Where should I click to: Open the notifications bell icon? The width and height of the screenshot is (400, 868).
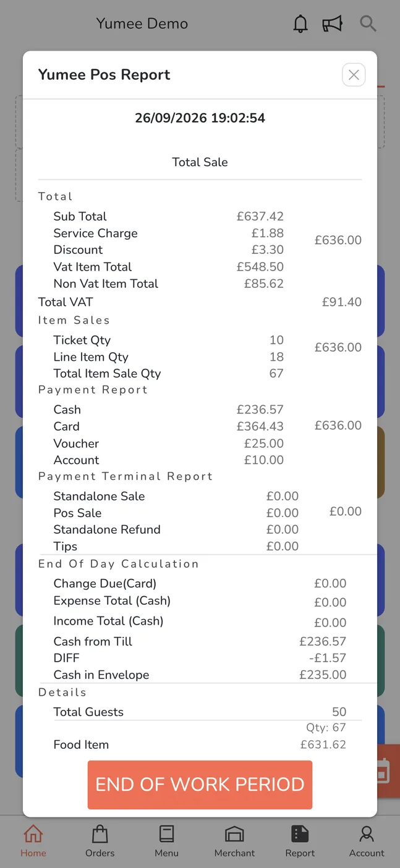coord(300,24)
